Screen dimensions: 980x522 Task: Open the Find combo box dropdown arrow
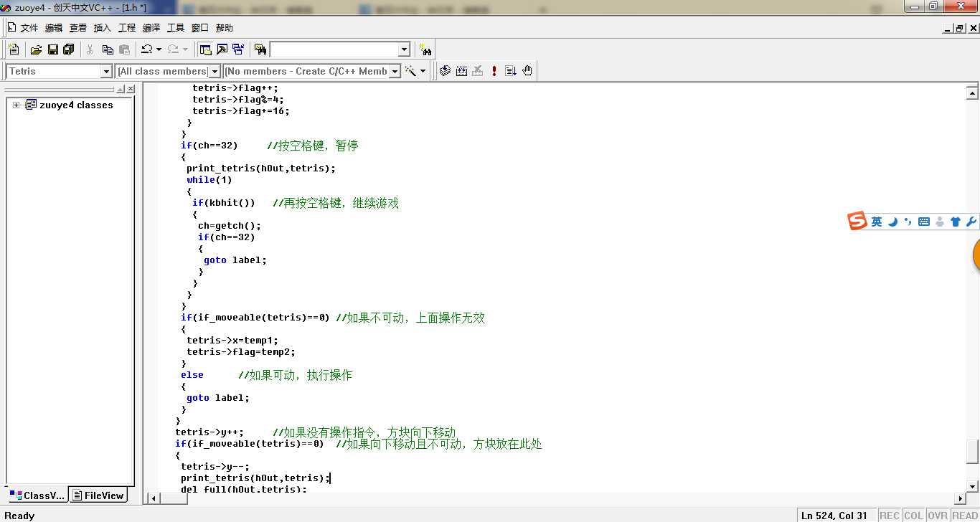(404, 49)
